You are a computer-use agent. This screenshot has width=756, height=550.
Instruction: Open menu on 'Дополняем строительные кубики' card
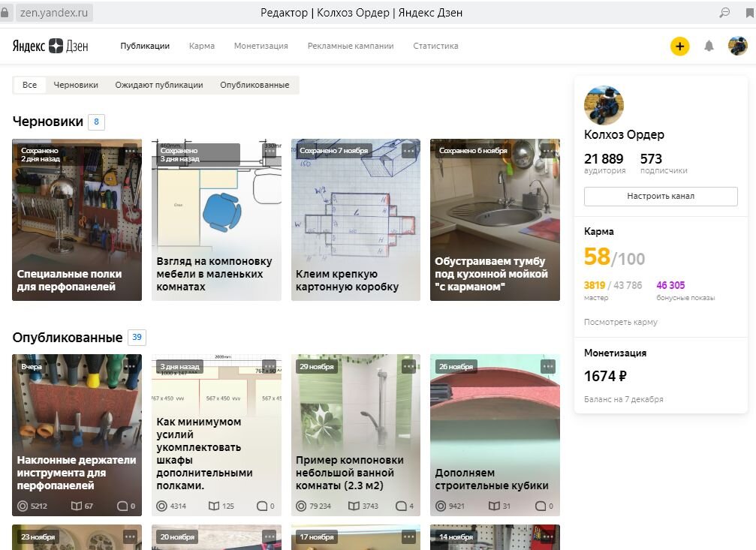548,366
